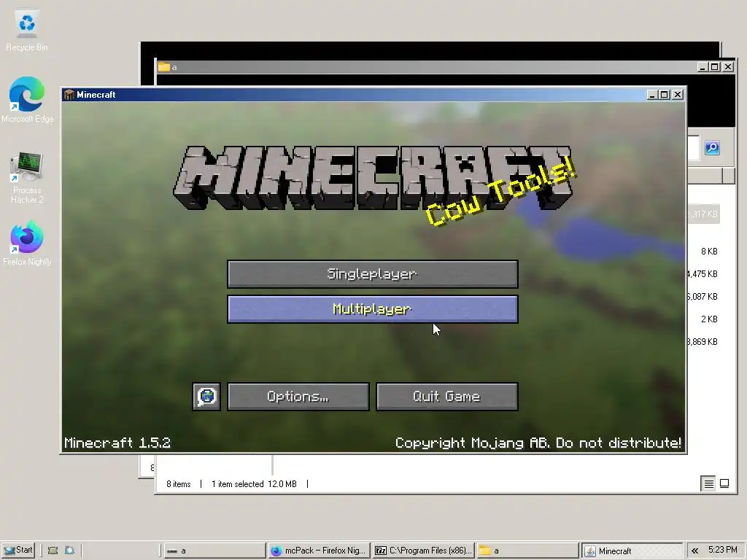Close the Minecraft window
Image resolution: width=747 pixels, height=560 pixels.
click(x=678, y=95)
